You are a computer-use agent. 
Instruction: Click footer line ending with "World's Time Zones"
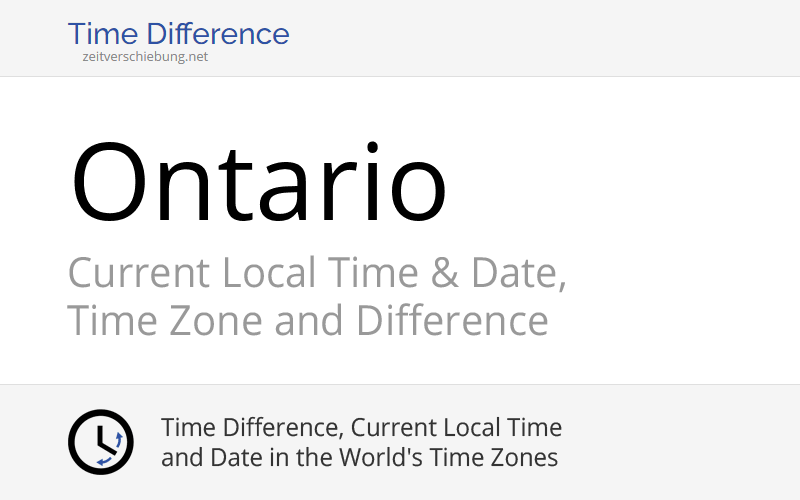pyautogui.click(x=359, y=458)
